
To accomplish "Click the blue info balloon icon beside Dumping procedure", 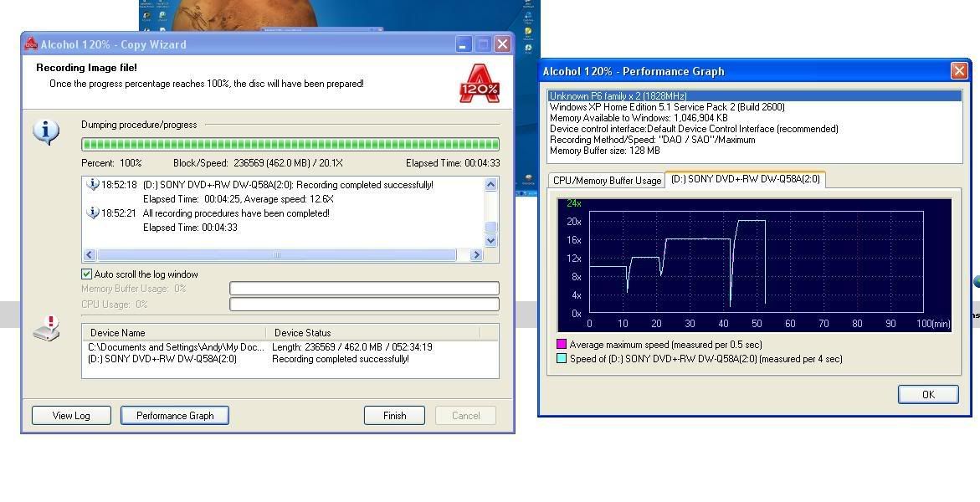I will tap(46, 132).
